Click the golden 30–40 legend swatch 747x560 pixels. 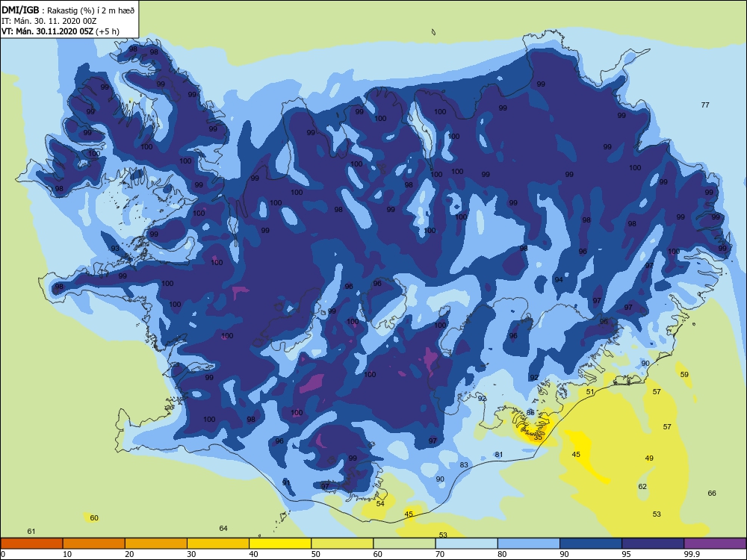point(218,544)
